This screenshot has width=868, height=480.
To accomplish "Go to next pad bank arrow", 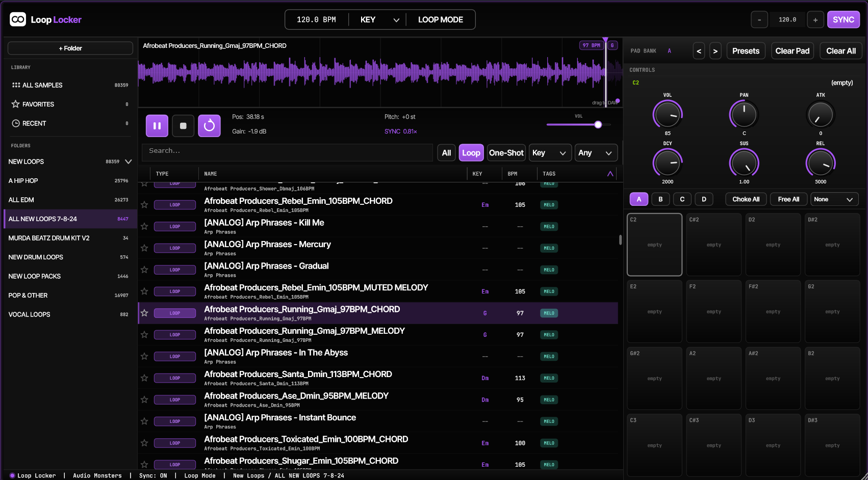I will coord(716,51).
